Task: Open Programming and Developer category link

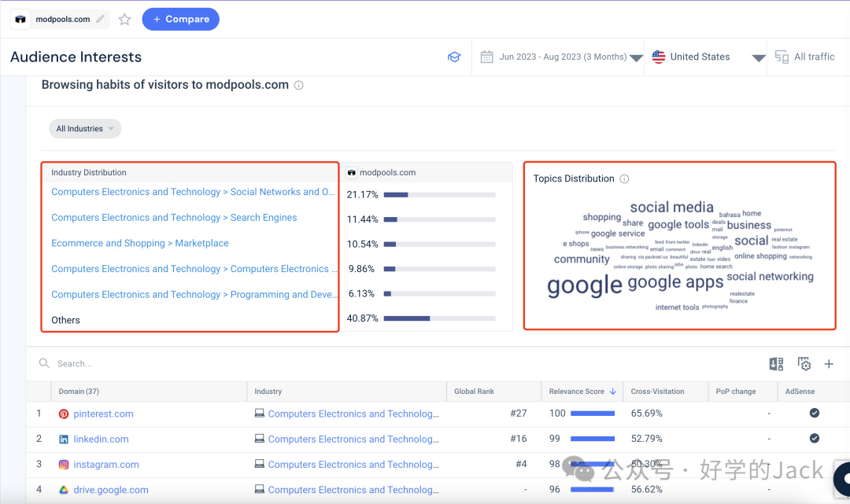Action: pyautogui.click(x=194, y=295)
